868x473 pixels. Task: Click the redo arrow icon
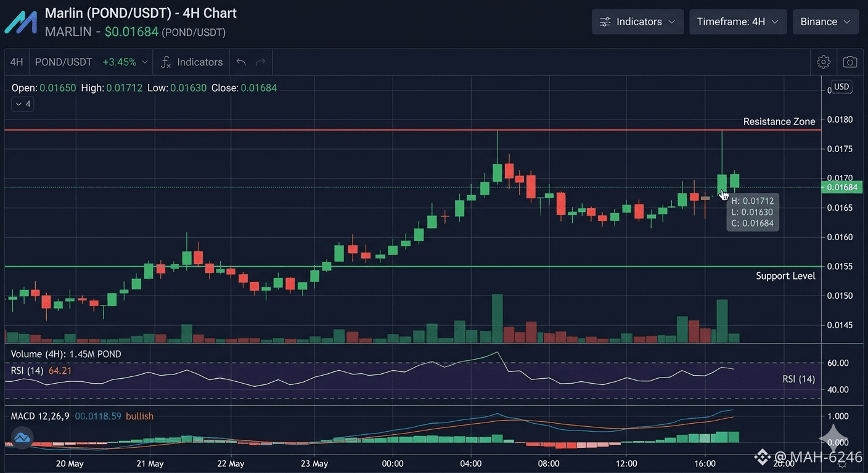261,62
